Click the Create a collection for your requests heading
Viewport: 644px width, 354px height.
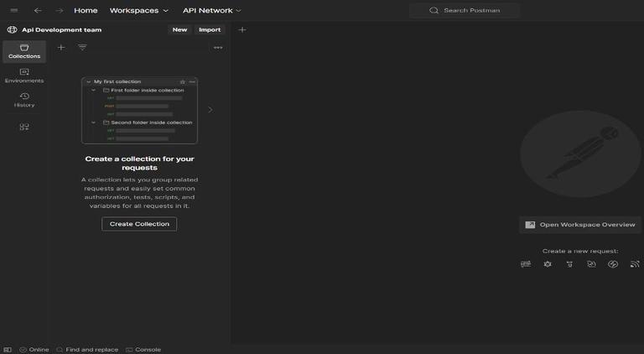140,163
